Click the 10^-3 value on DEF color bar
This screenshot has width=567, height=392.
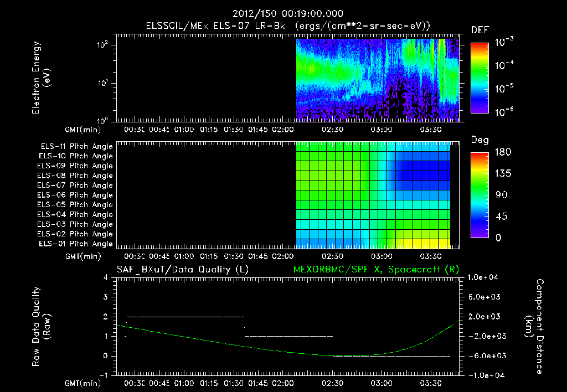click(x=504, y=42)
